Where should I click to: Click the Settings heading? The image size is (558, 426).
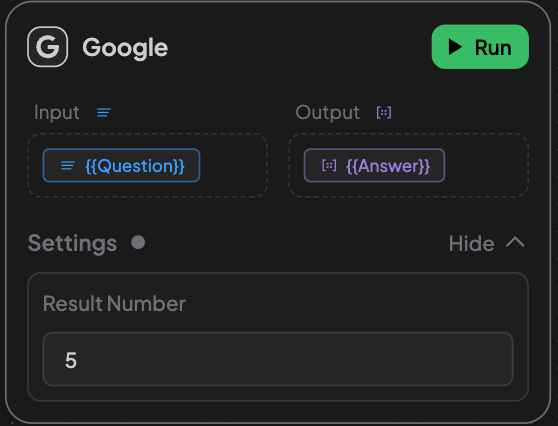(x=72, y=243)
